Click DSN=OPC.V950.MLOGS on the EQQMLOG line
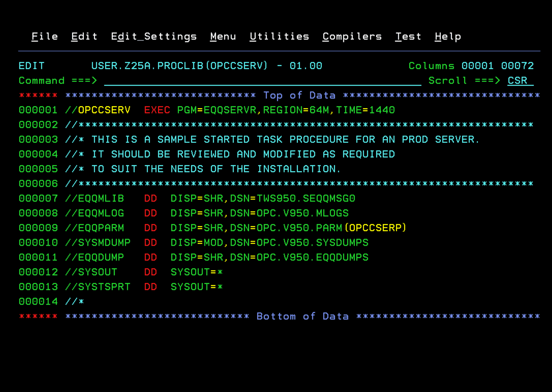Screen dimensions: 552x392 coord(289,213)
